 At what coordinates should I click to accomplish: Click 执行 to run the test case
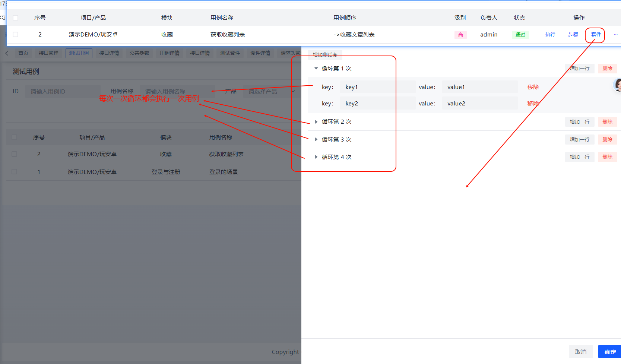pos(550,35)
